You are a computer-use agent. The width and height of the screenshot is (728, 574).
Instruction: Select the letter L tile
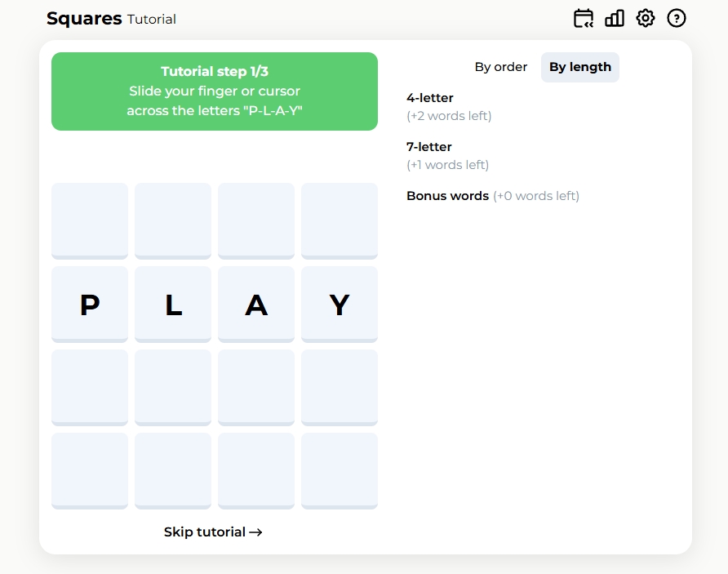coord(173,305)
